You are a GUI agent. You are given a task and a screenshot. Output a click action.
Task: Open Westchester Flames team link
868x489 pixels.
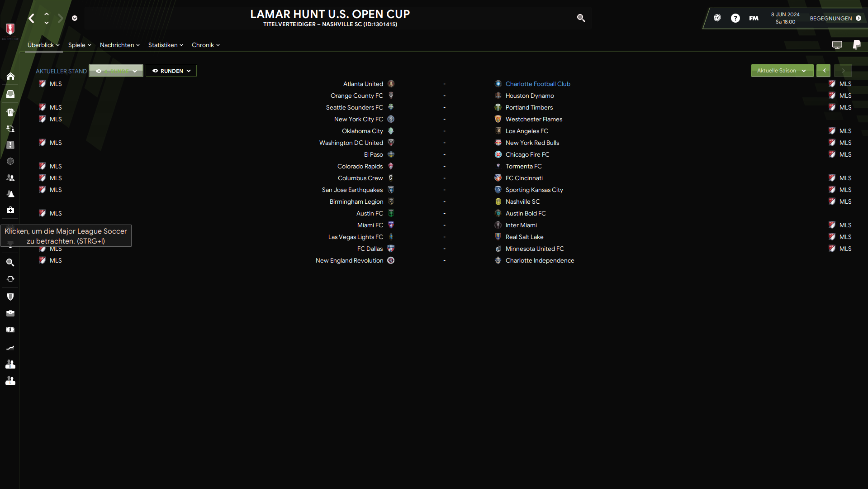[534, 119]
